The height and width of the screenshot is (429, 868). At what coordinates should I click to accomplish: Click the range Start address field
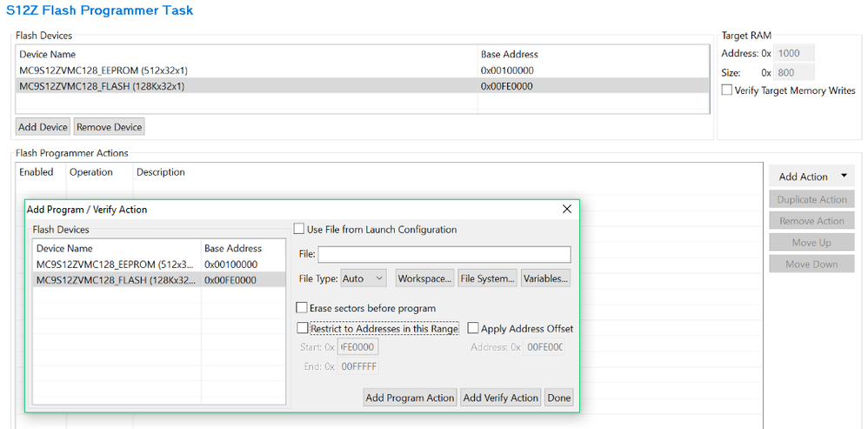(x=357, y=347)
